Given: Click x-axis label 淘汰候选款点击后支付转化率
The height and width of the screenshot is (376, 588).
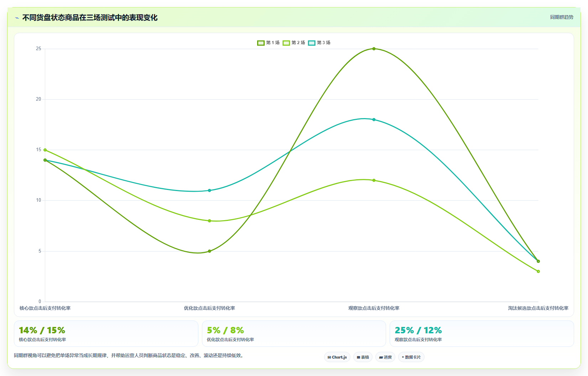Looking at the screenshot, I should click(x=538, y=308).
